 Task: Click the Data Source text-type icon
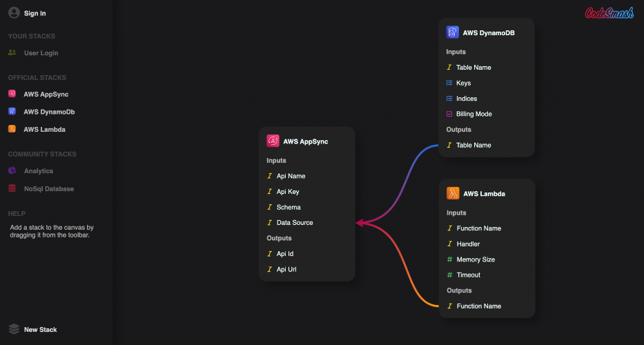269,223
